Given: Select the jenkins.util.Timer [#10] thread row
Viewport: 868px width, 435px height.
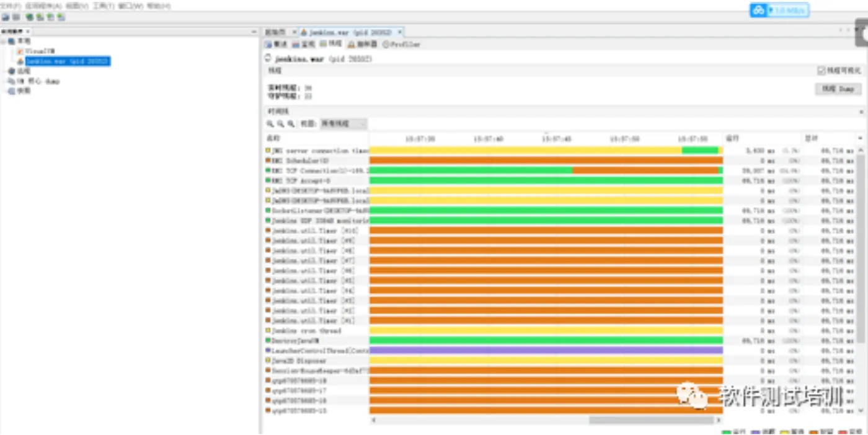Looking at the screenshot, I should click(x=560, y=231).
